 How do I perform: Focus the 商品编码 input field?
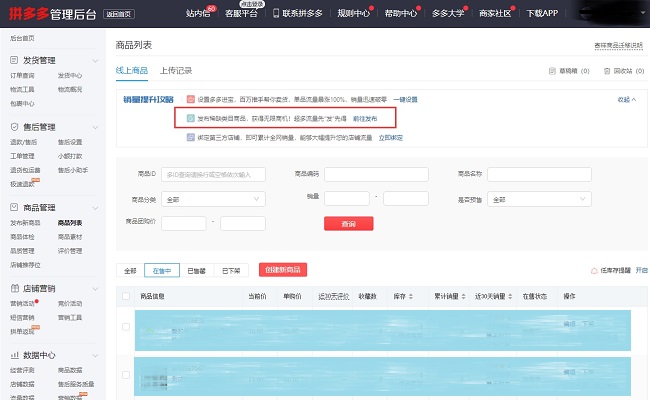coord(376,175)
